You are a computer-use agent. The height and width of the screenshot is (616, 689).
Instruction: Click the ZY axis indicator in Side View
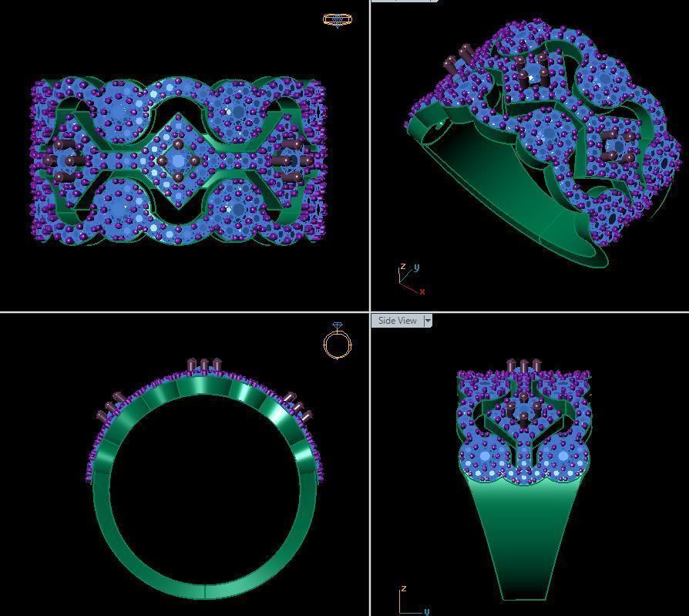414,600
